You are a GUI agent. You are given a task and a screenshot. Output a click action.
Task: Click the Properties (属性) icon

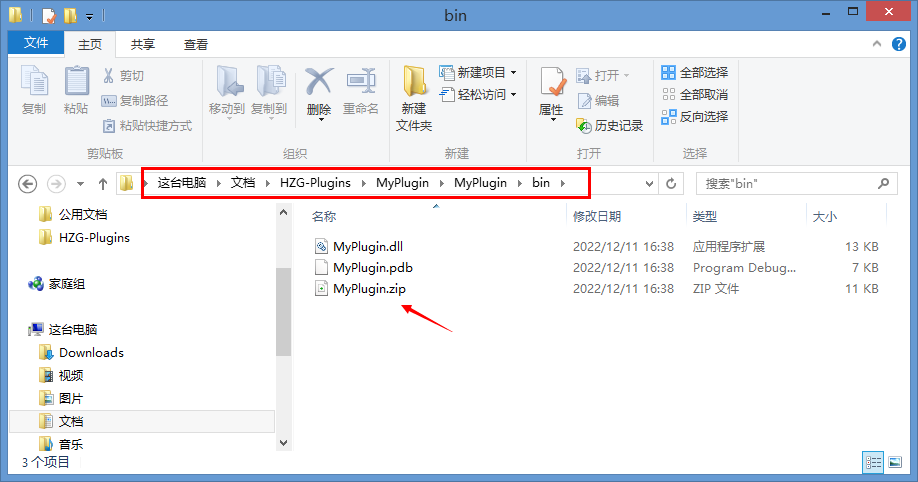point(552,82)
